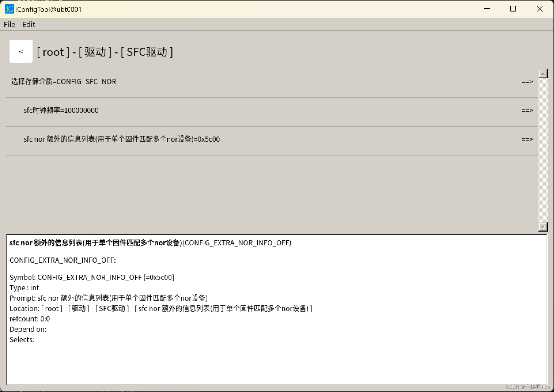Close the IConfigTool window

[x=540, y=9]
